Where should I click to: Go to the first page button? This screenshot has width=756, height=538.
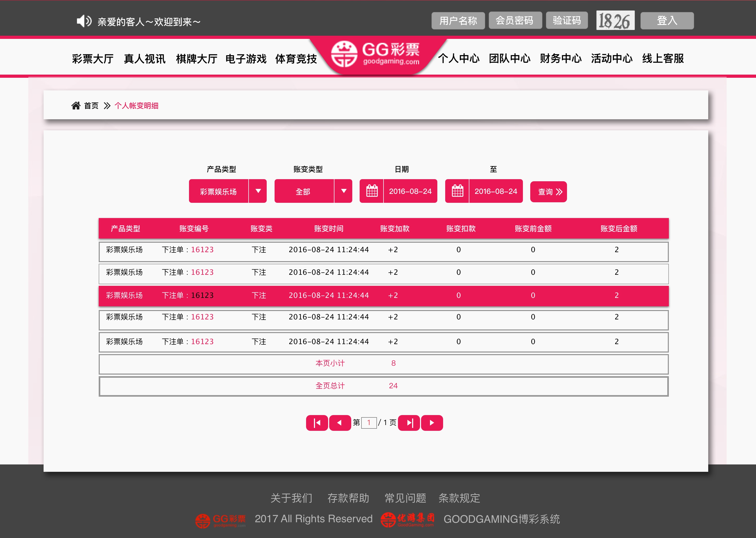click(x=317, y=423)
